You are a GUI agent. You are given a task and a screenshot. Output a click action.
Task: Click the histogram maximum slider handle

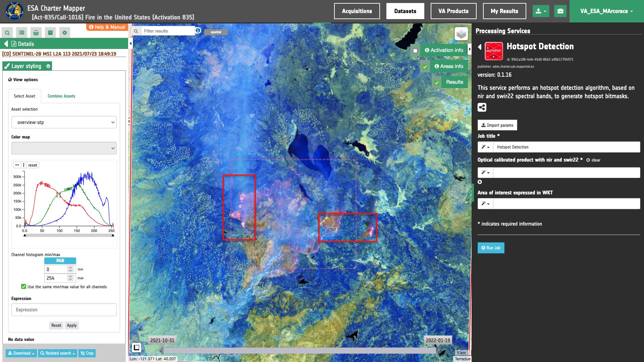tap(113, 235)
